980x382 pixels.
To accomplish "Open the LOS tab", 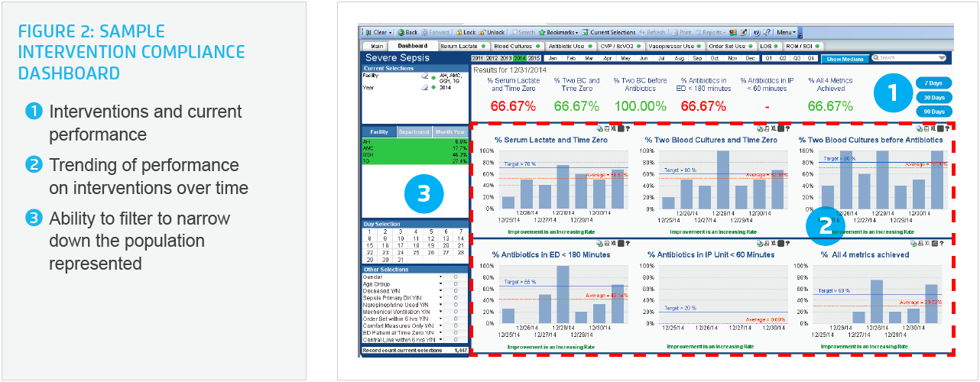I will coord(768,47).
